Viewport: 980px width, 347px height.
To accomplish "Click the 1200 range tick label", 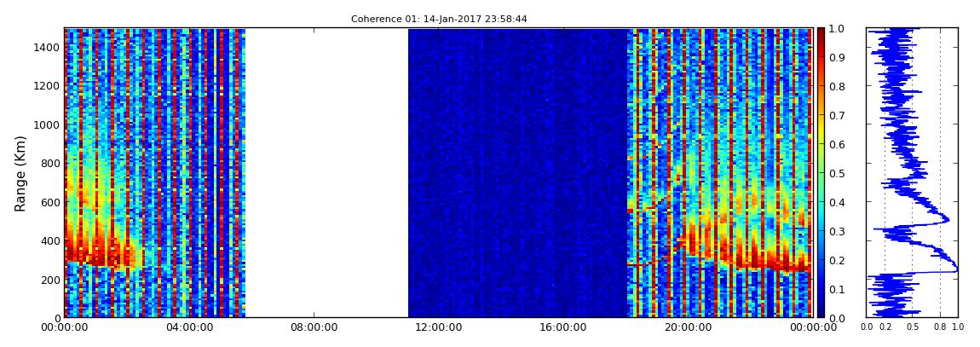I will (48, 85).
